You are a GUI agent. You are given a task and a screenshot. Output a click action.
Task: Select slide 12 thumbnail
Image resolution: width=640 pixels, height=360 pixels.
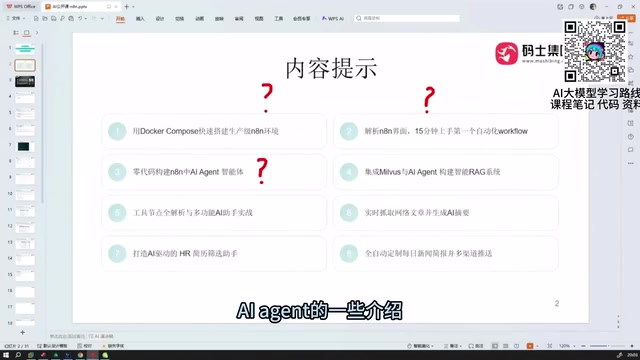(25, 227)
